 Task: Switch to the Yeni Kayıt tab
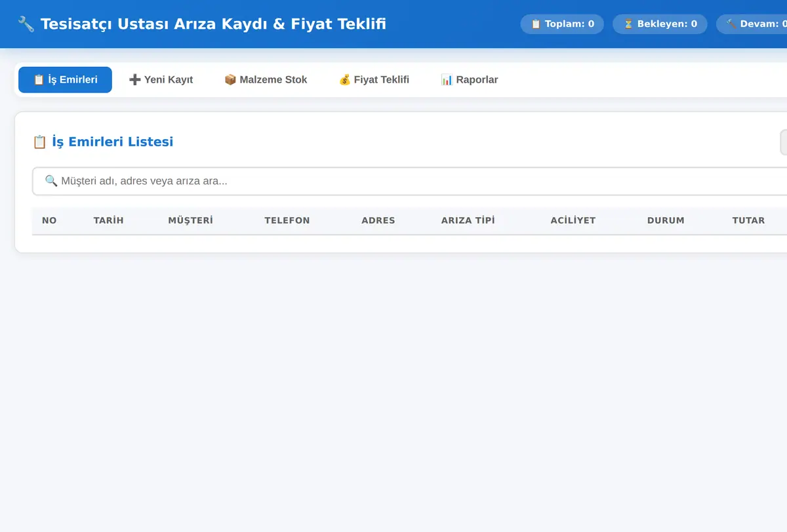(x=161, y=80)
